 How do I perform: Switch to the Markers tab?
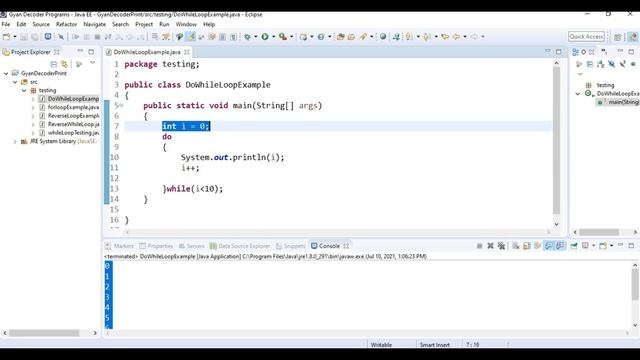[x=120, y=246]
